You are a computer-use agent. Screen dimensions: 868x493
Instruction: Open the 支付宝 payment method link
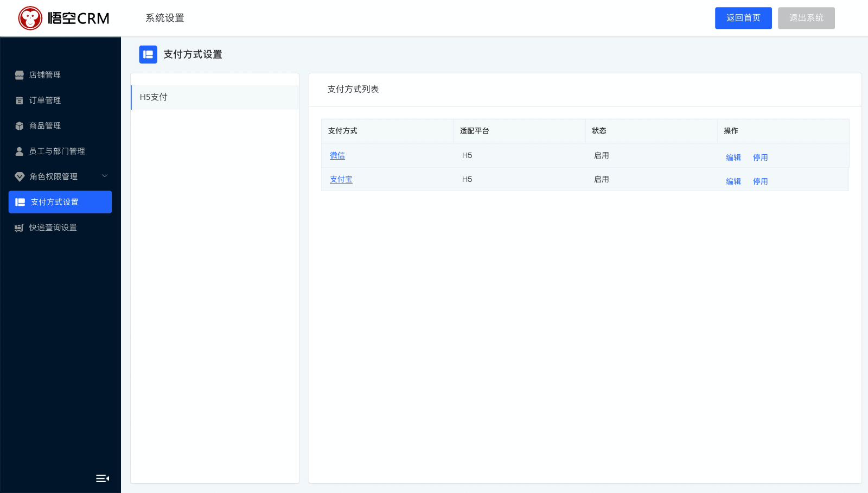pos(341,179)
